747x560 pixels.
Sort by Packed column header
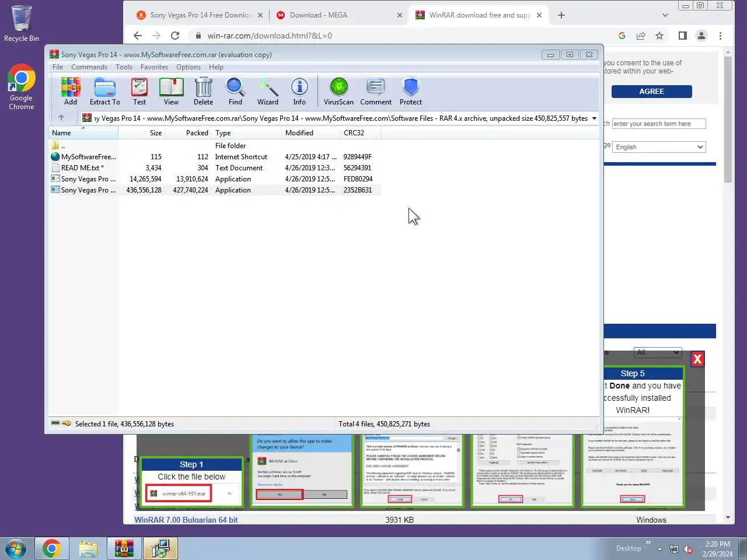pos(189,133)
